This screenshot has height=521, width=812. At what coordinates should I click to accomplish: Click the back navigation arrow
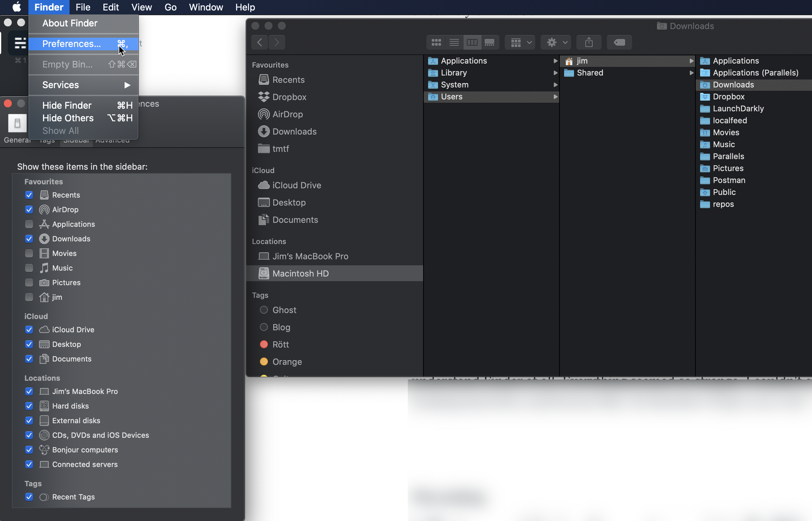[x=260, y=42]
